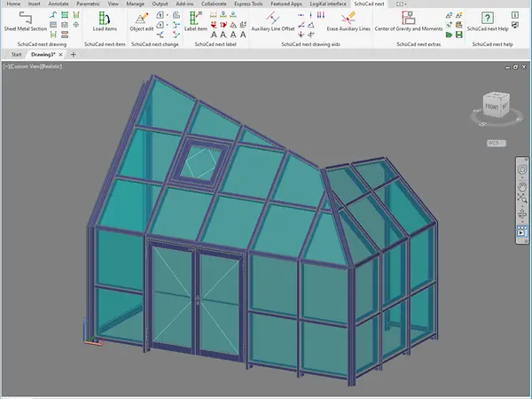Switch to the Start document tab
532x399 pixels.
(x=17, y=54)
